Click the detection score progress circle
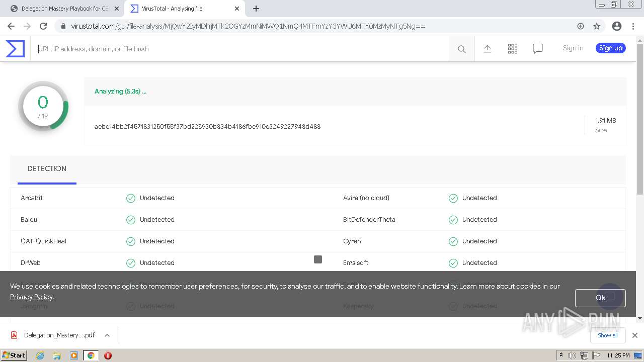Image resolution: width=644 pixels, height=362 pixels. pyautogui.click(x=43, y=107)
